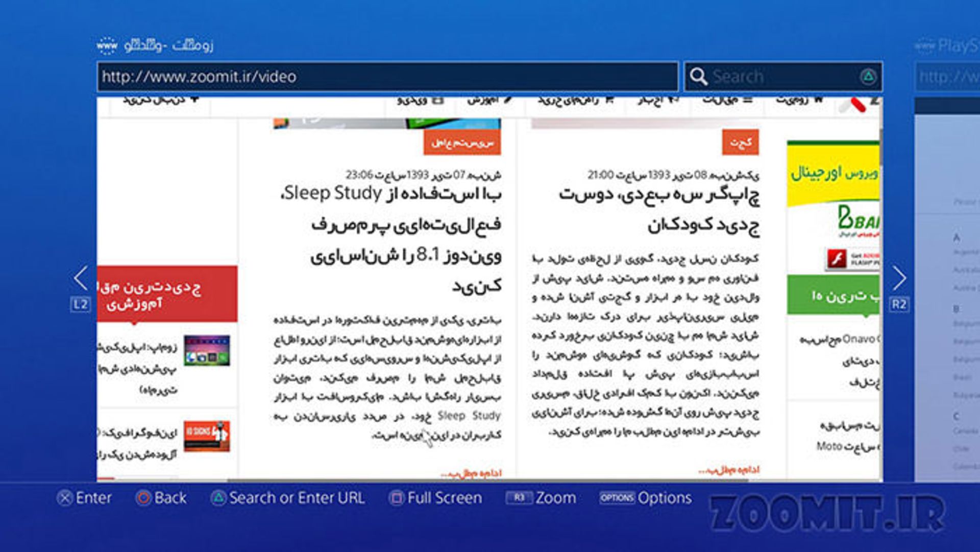Open the ویدیو (video) nav menu item
This screenshot has width=980, height=552.
point(421,100)
